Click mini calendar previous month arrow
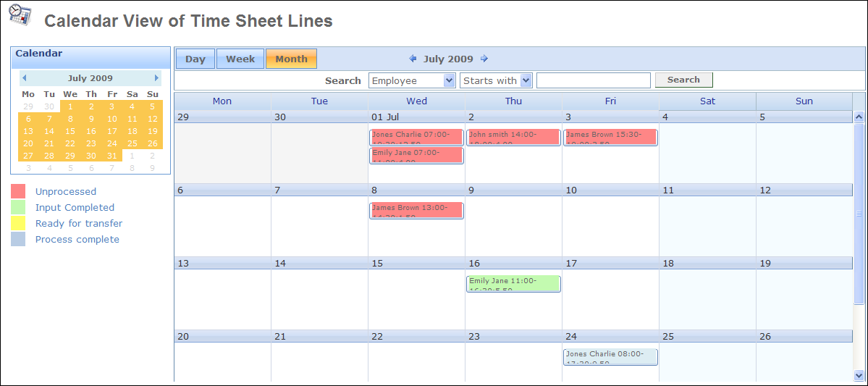Image resolution: width=868 pixels, height=386 pixels. click(x=25, y=78)
